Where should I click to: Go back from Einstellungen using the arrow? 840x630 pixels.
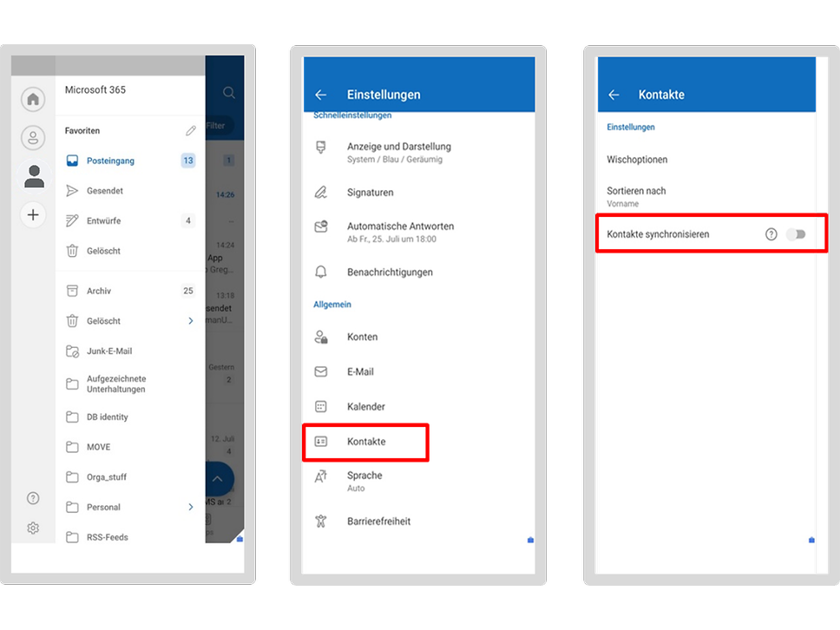(321, 95)
